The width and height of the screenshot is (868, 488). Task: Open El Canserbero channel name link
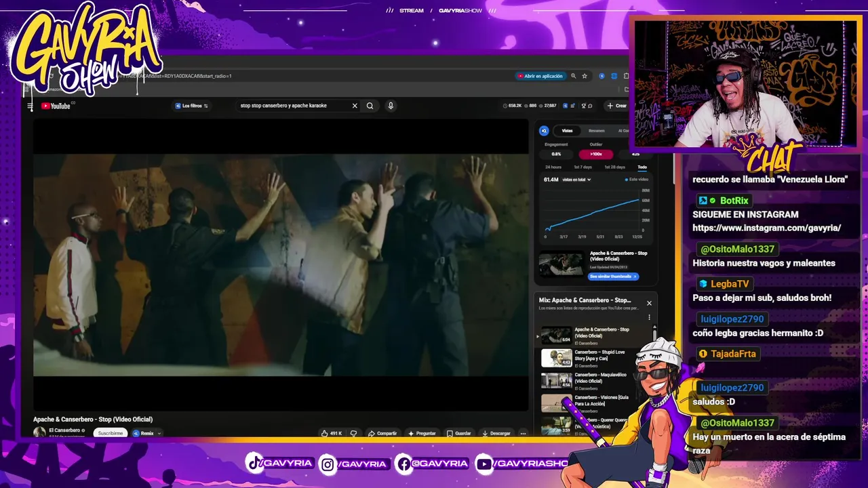click(x=65, y=430)
